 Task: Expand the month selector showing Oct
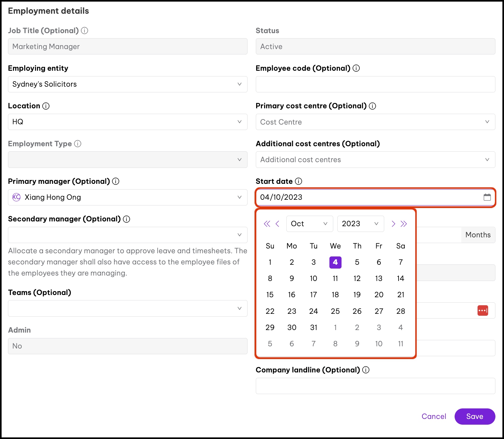tap(309, 224)
